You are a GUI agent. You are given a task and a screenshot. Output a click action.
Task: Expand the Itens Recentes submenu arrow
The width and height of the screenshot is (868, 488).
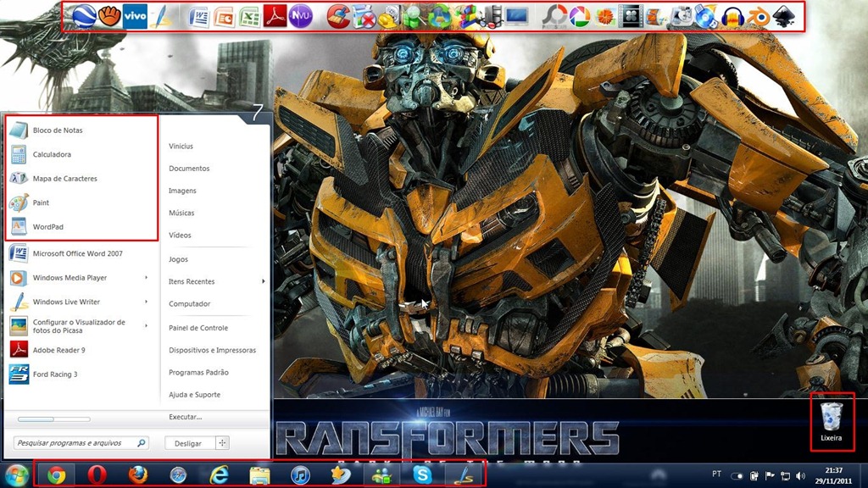[263, 281]
